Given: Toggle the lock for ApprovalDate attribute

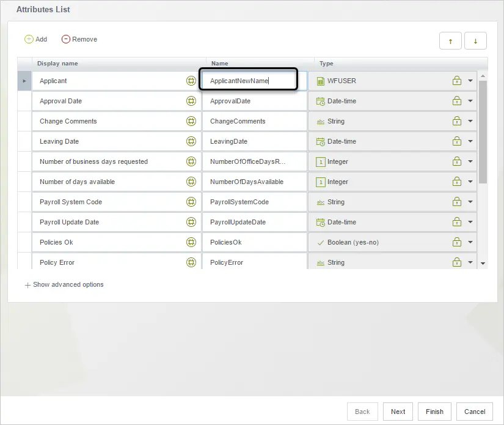Looking at the screenshot, I should pyautogui.click(x=457, y=101).
